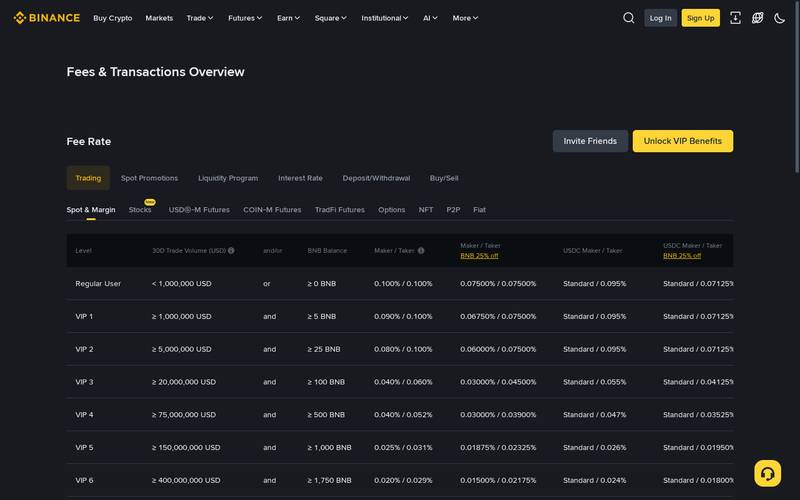Click the VIP 6 level cell
Image resolution: width=800 pixels, height=500 pixels.
tap(84, 480)
